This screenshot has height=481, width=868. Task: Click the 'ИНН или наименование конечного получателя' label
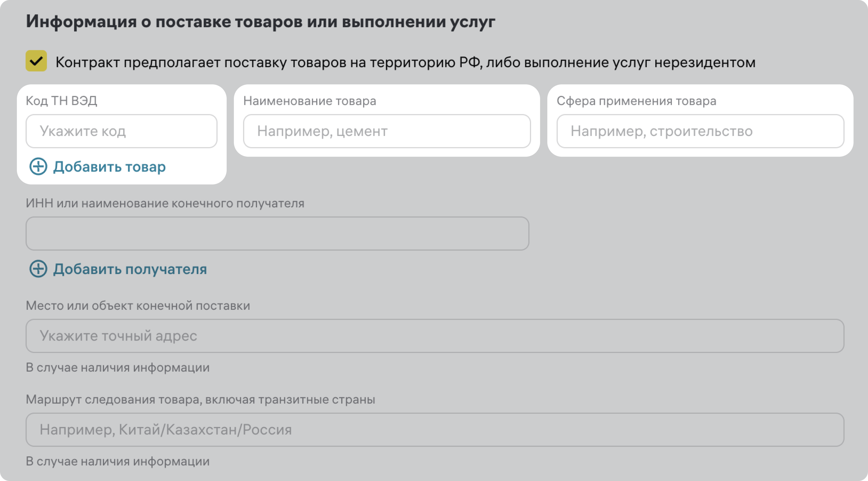[165, 203]
